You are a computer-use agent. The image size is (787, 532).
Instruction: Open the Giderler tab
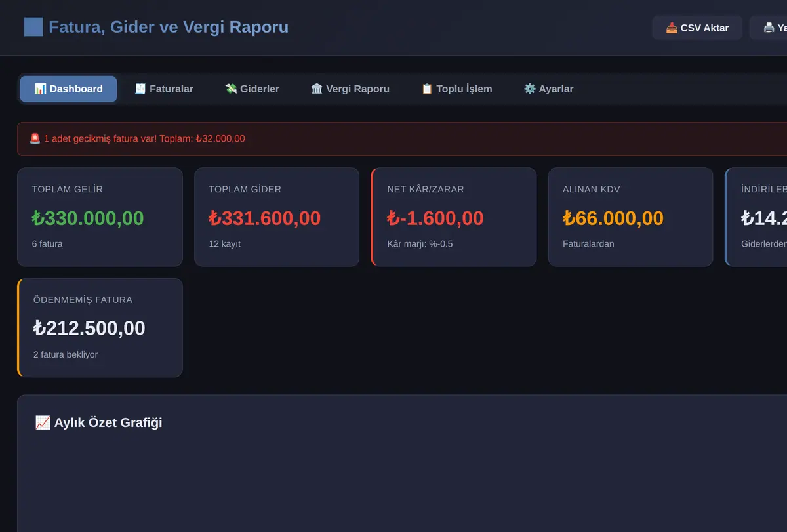point(252,89)
